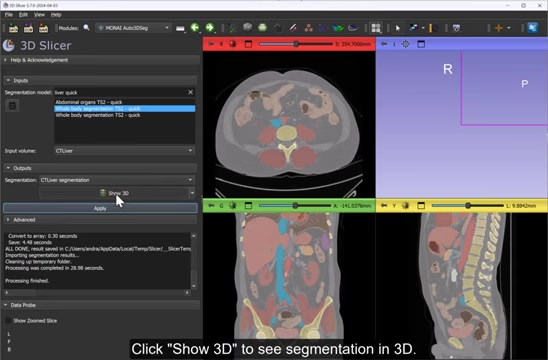Maximize the green slice view
This screenshot has height=360, width=548.
pos(248,206)
